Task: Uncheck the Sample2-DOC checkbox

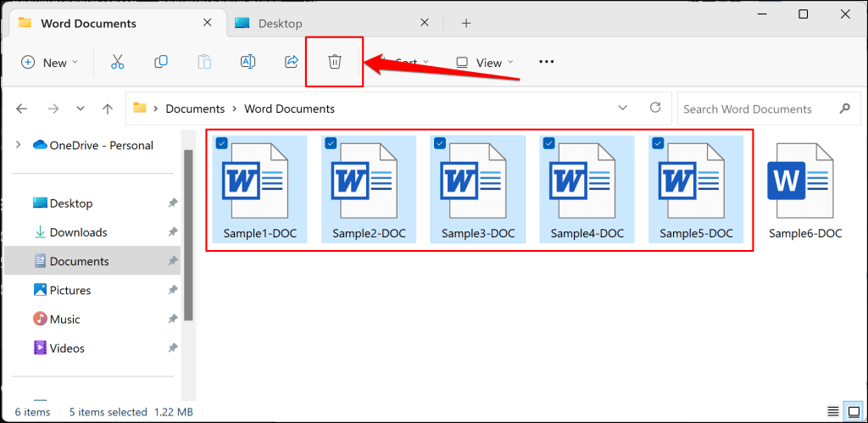Action: 331,143
